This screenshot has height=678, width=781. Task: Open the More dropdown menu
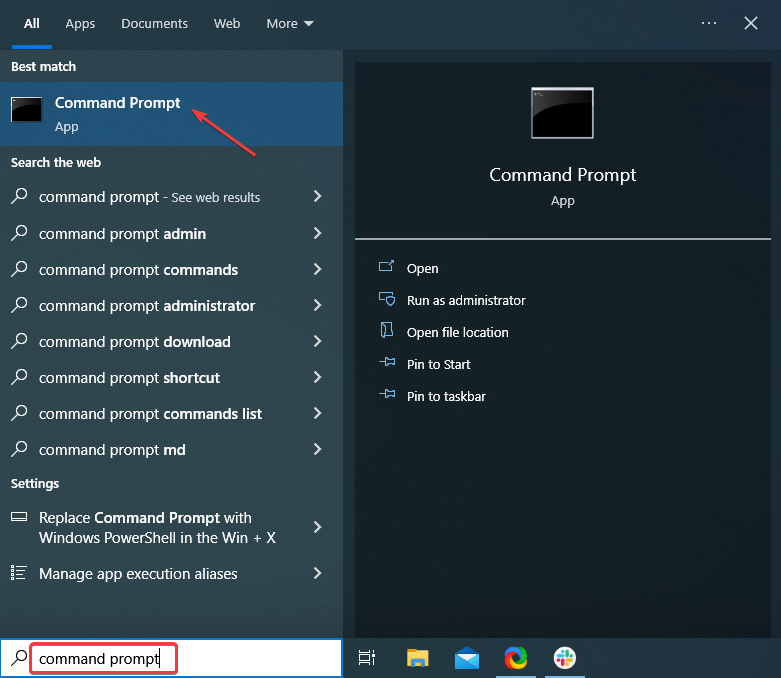(x=290, y=23)
